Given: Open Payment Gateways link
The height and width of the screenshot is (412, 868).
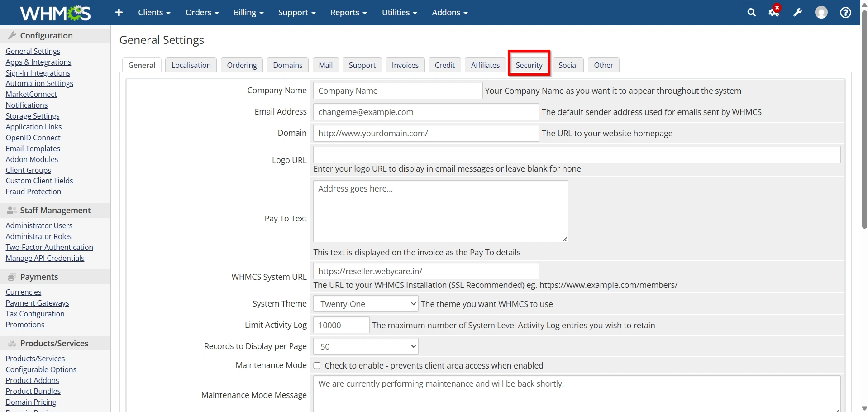Looking at the screenshot, I should pos(38,303).
